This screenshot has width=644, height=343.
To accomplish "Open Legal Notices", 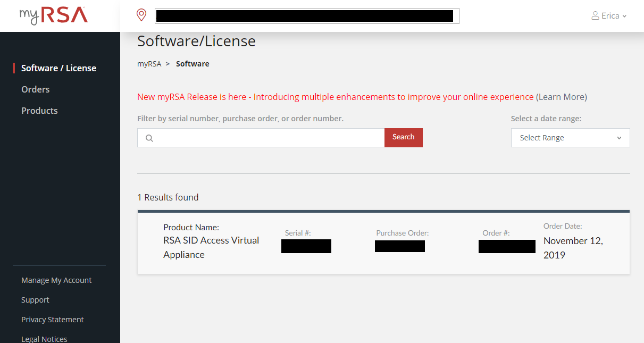I will [44, 339].
